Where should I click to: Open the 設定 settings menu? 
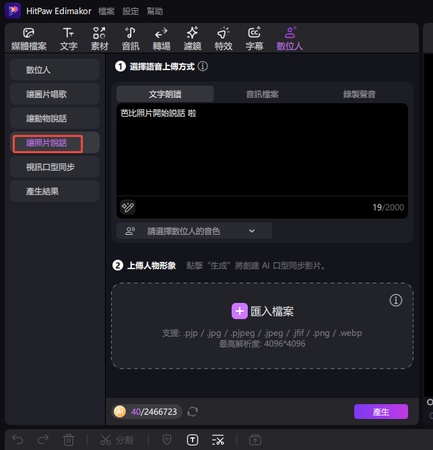pos(131,11)
